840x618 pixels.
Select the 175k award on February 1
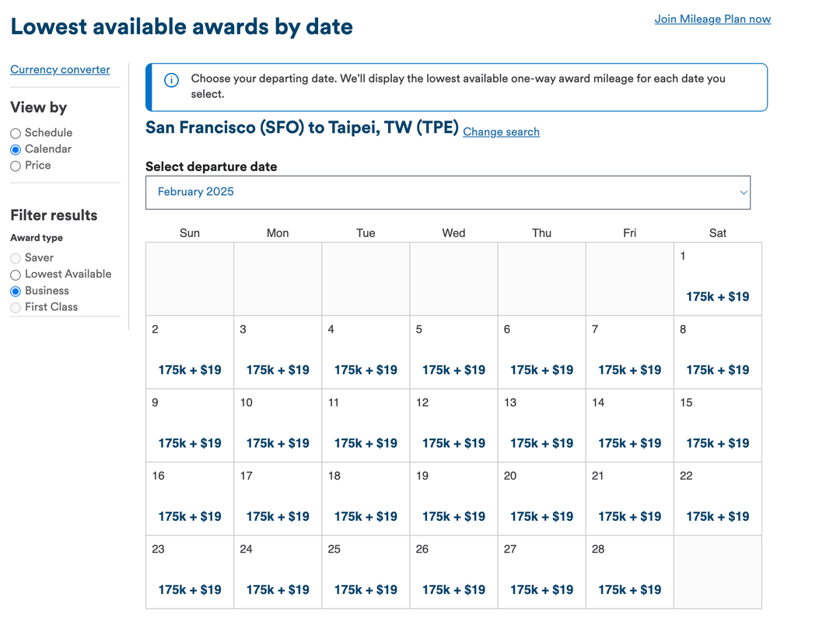[717, 296]
